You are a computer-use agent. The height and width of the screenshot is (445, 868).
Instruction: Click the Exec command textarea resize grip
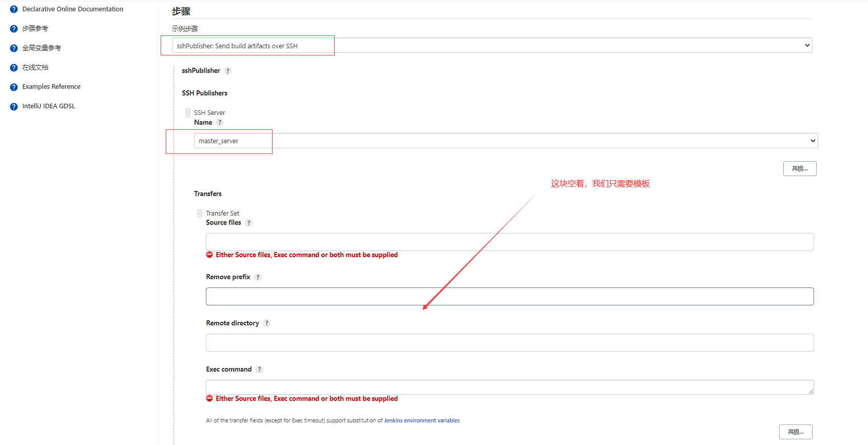811,392
